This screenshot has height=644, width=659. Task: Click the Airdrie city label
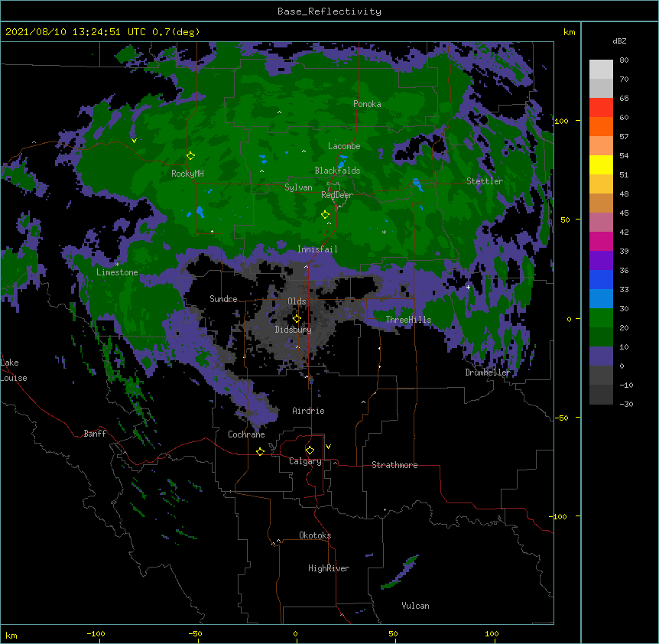point(308,411)
